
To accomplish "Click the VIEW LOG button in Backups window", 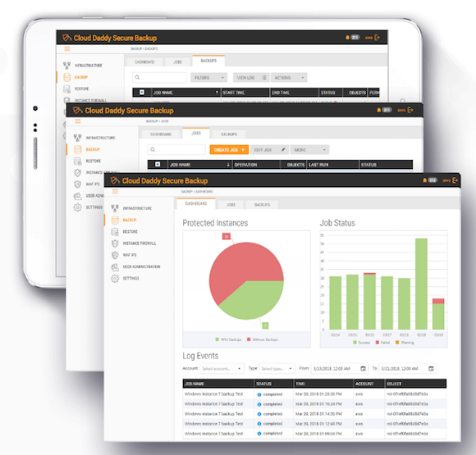I will click(251, 78).
